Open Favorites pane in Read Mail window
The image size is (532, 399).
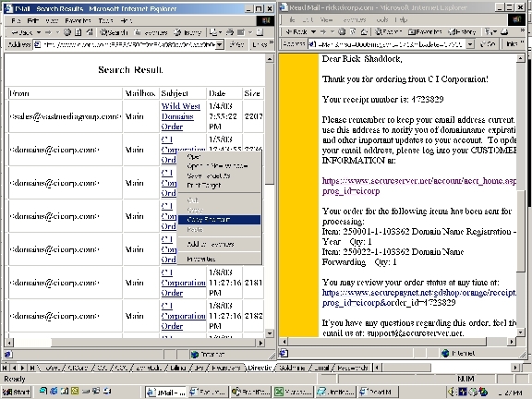(425, 32)
